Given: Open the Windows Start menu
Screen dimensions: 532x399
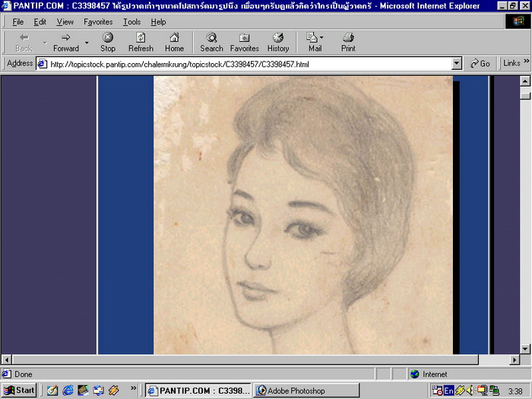Looking at the screenshot, I should click(19, 390).
